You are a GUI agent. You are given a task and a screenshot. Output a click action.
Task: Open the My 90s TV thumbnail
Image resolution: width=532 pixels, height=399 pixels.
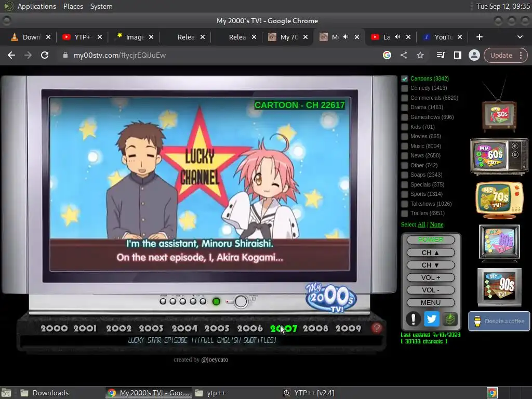499,286
